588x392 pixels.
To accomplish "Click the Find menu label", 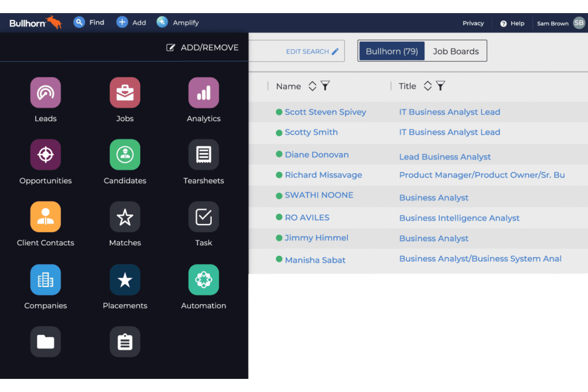I will point(97,23).
